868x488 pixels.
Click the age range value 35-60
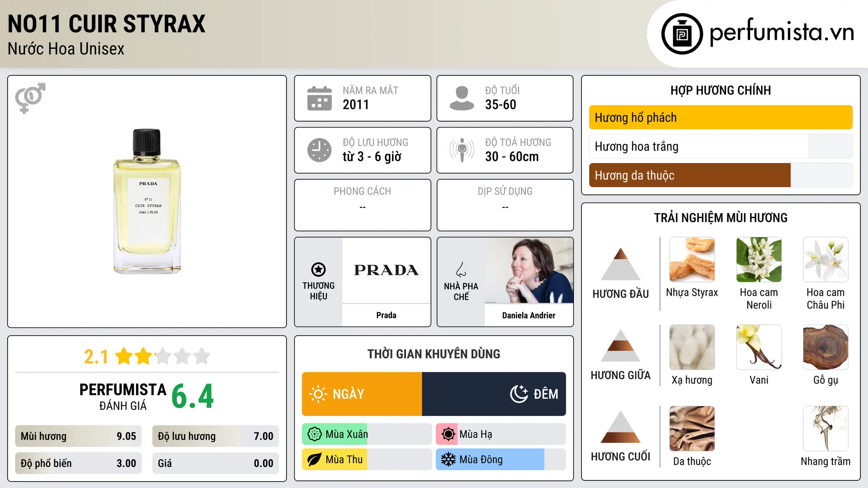(x=501, y=105)
